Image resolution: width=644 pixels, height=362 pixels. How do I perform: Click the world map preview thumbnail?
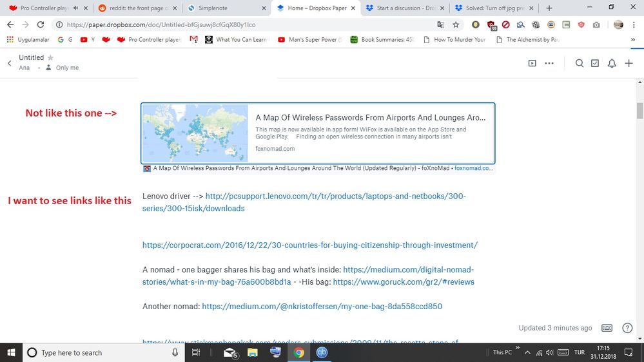195,133
